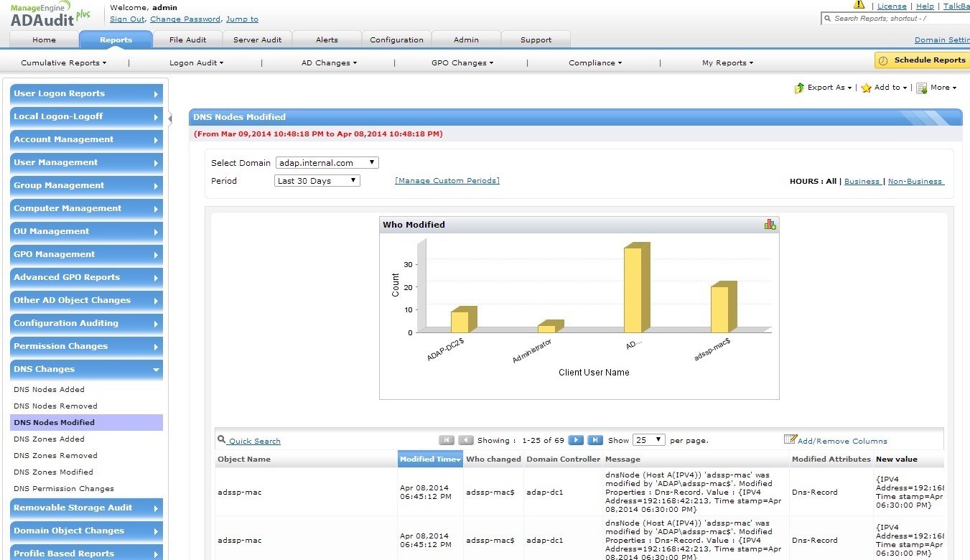Click the Schedule Reports button
Viewport: 970px width, 560px height.
tap(922, 60)
